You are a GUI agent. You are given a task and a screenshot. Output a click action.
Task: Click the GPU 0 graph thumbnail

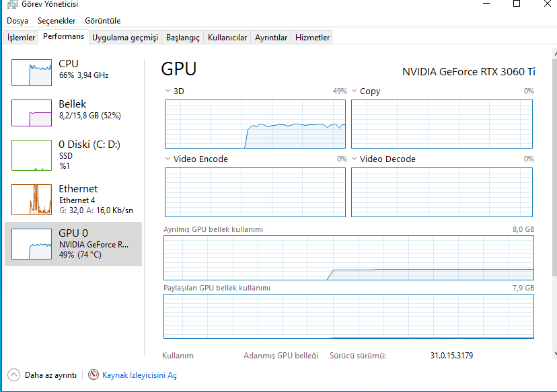[x=32, y=243]
